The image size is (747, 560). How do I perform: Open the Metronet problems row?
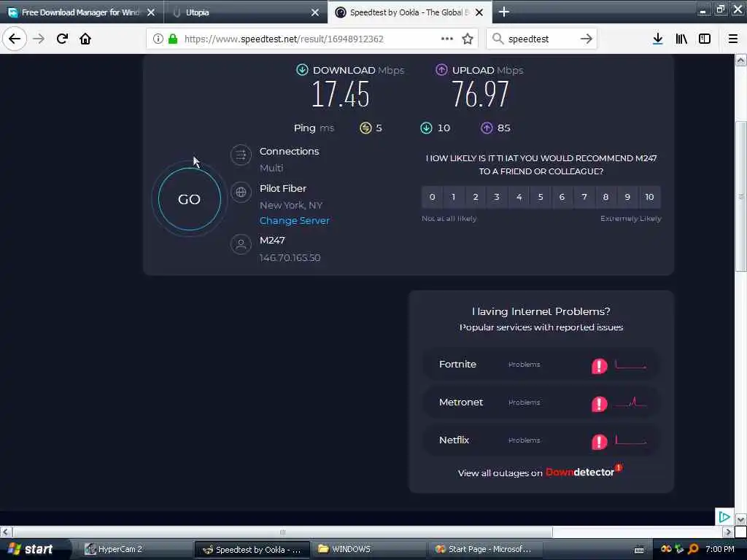(541, 402)
